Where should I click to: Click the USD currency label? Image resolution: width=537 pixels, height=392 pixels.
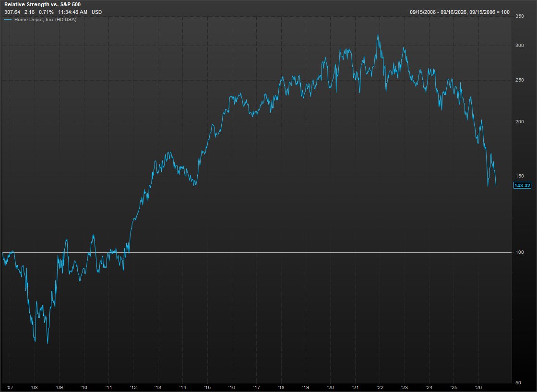pyautogui.click(x=96, y=12)
